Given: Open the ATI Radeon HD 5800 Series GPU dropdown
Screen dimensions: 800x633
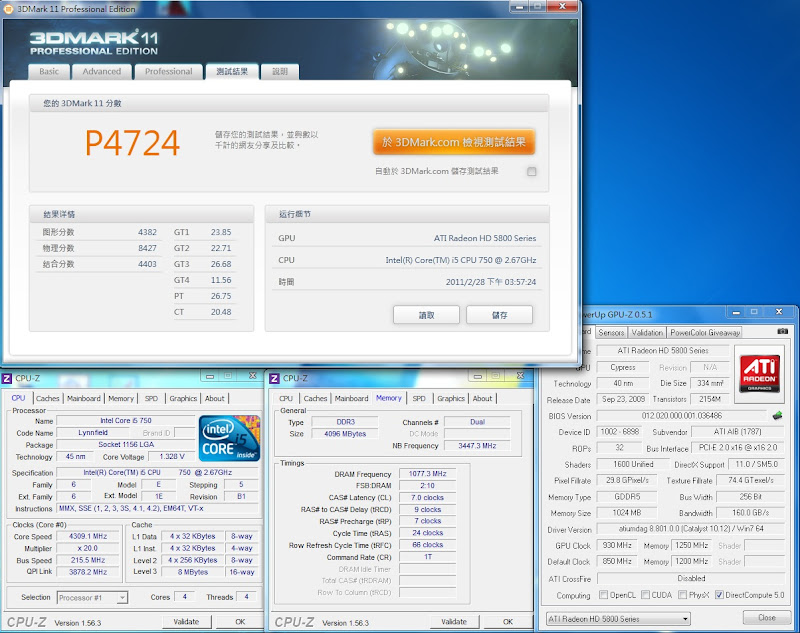Looking at the screenshot, I should (618, 619).
